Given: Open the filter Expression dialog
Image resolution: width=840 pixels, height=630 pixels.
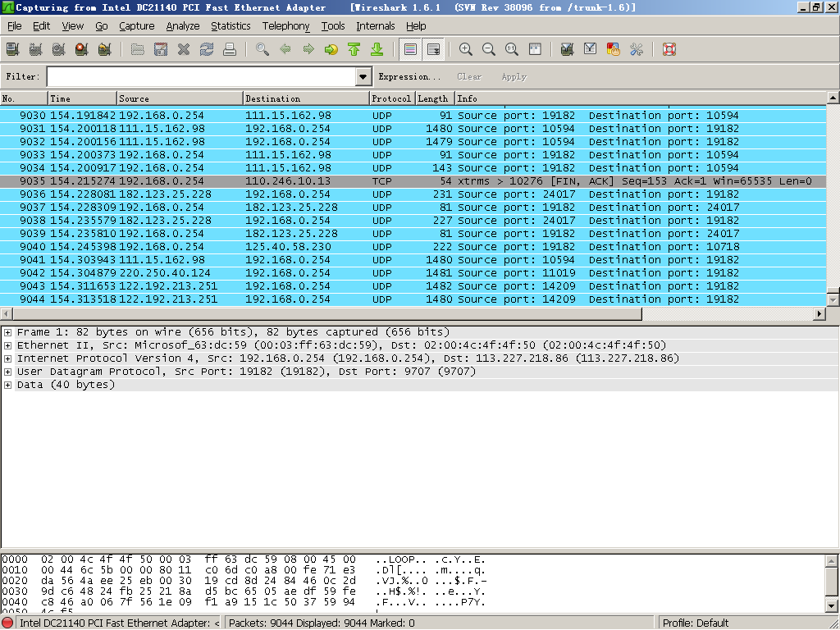Looking at the screenshot, I should click(x=409, y=76).
